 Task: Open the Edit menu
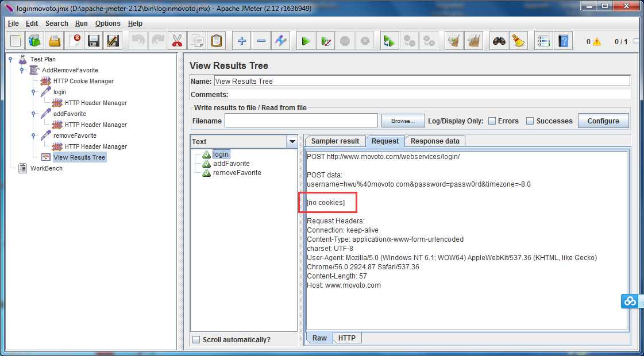(32, 24)
